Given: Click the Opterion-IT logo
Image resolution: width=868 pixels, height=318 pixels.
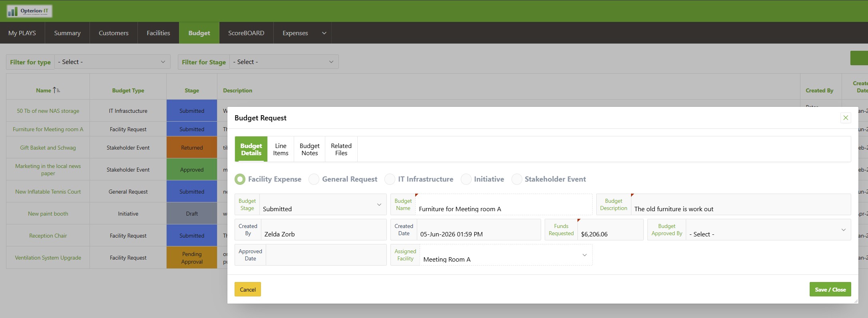Looking at the screenshot, I should [x=30, y=11].
